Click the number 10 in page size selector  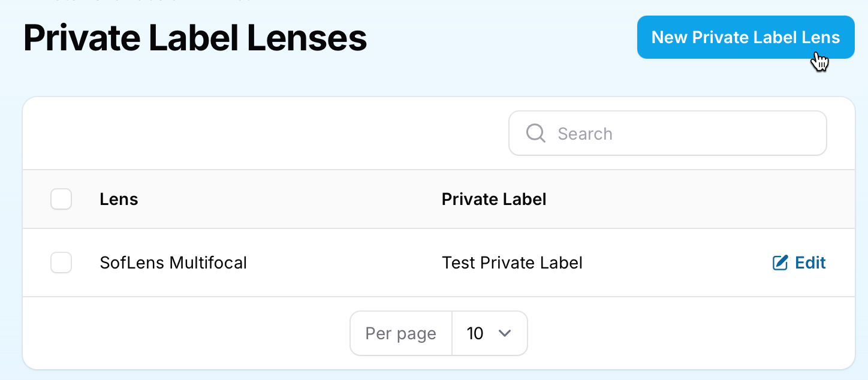475,333
